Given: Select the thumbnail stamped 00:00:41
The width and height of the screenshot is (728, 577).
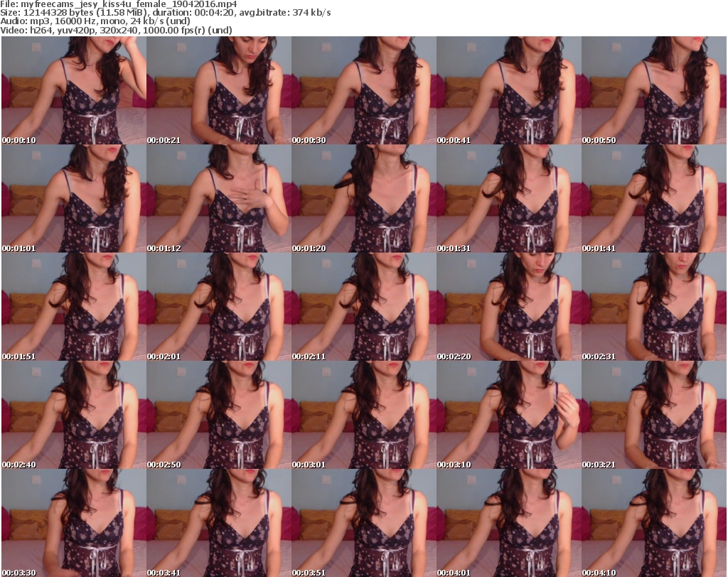Looking at the screenshot, I should [509, 90].
